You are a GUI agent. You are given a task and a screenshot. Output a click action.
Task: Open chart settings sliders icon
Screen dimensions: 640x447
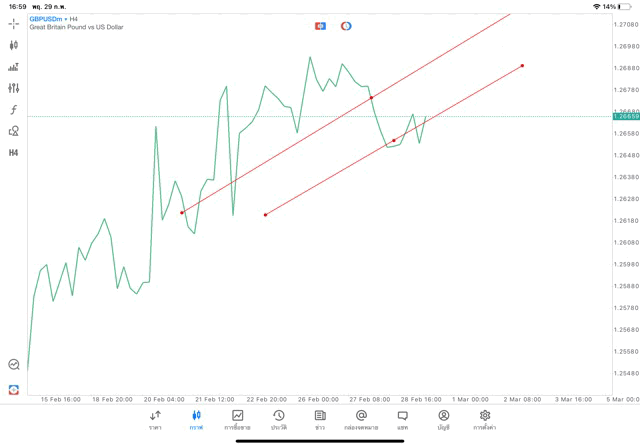point(13,88)
